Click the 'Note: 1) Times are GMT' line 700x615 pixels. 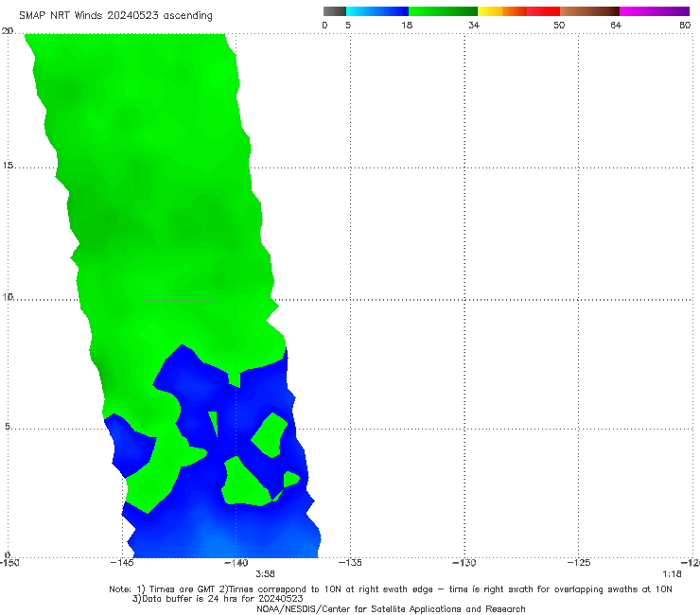390,589
